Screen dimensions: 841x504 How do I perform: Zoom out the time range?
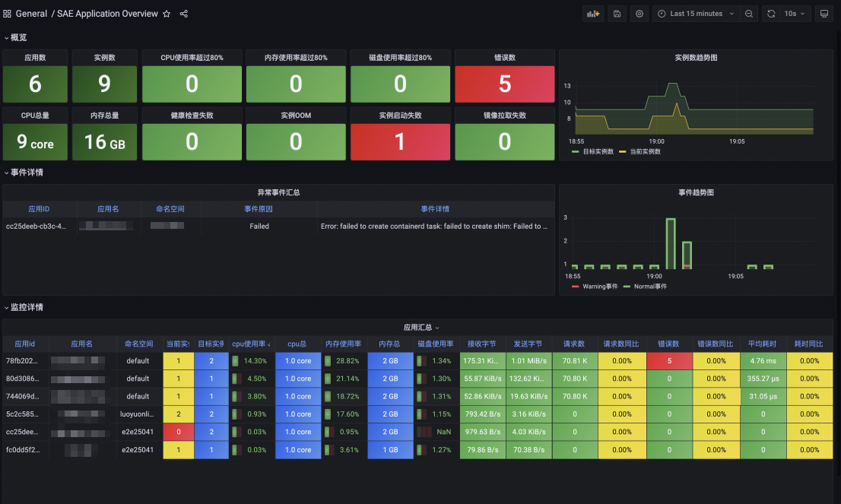749,14
